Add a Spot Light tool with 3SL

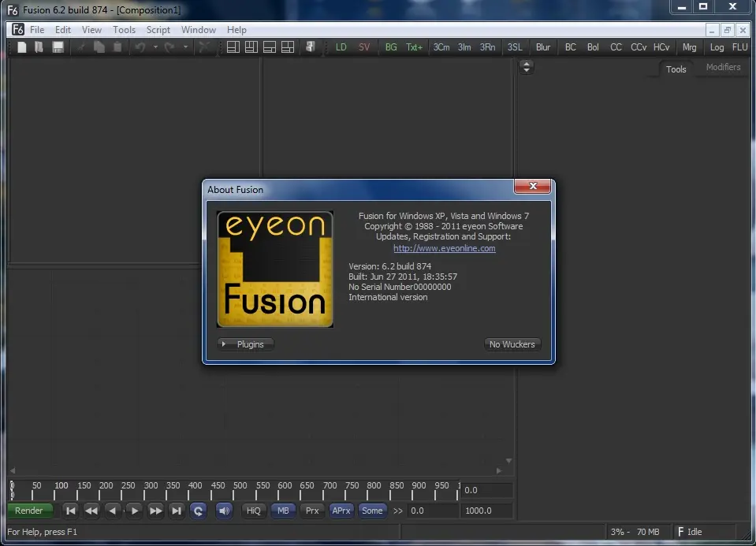coord(515,47)
